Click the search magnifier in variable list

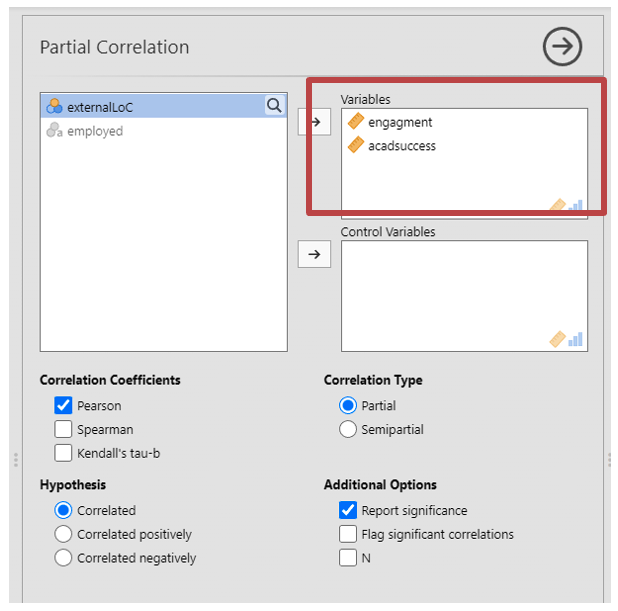coord(274,106)
